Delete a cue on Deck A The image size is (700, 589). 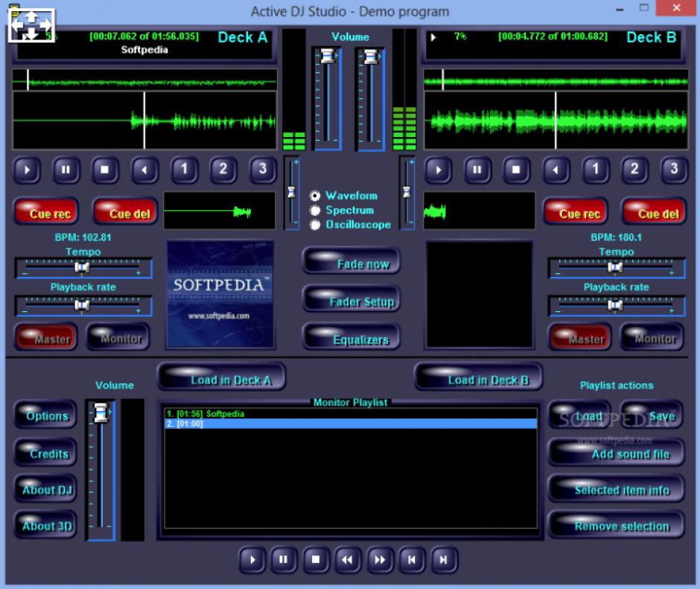point(125,211)
